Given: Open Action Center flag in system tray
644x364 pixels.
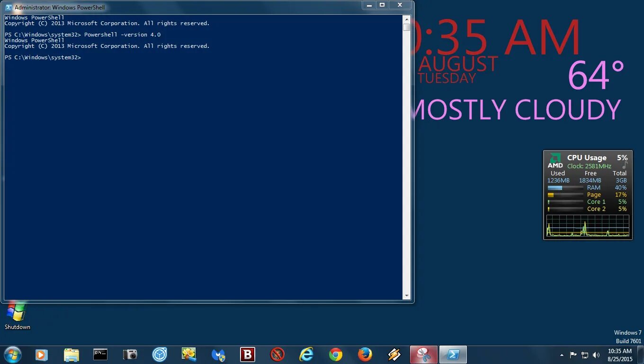Looking at the screenshot, I should click(573, 355).
